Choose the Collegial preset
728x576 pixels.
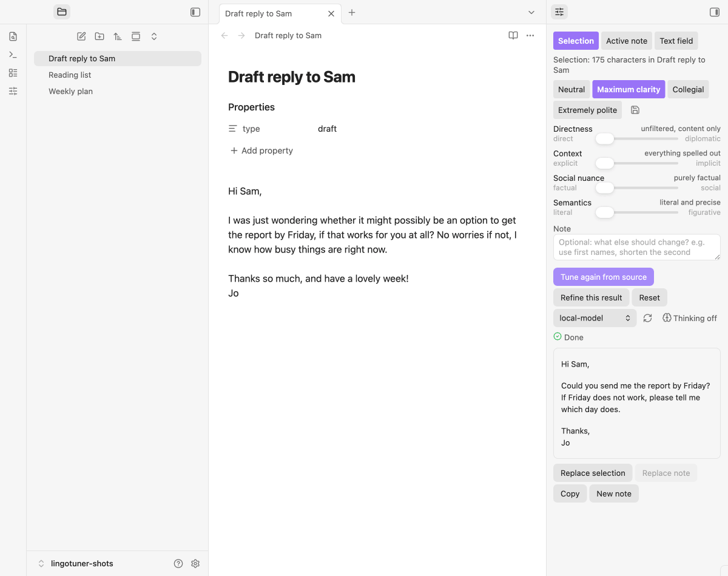coord(688,89)
